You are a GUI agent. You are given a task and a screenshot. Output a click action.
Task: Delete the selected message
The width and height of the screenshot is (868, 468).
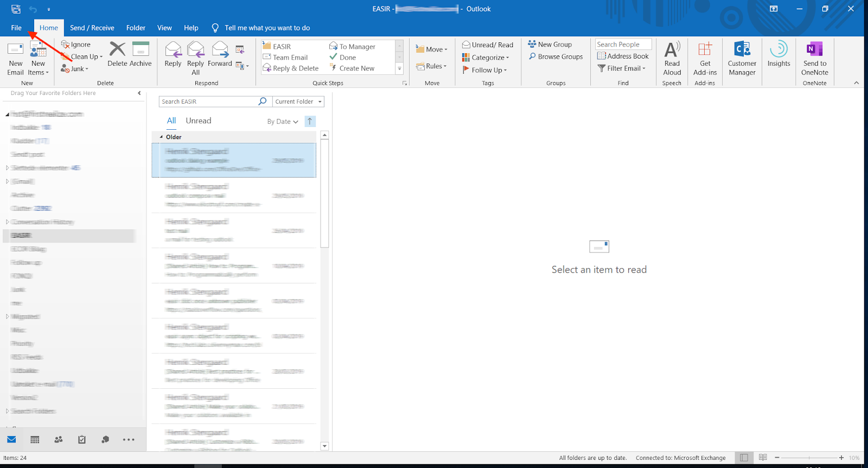(x=117, y=54)
